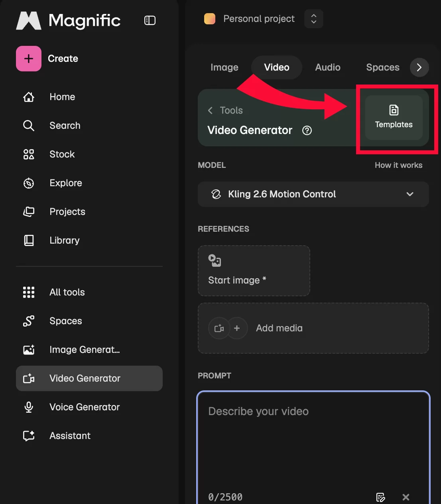Open Search via the magnifier icon
The height and width of the screenshot is (504, 441).
point(29,126)
